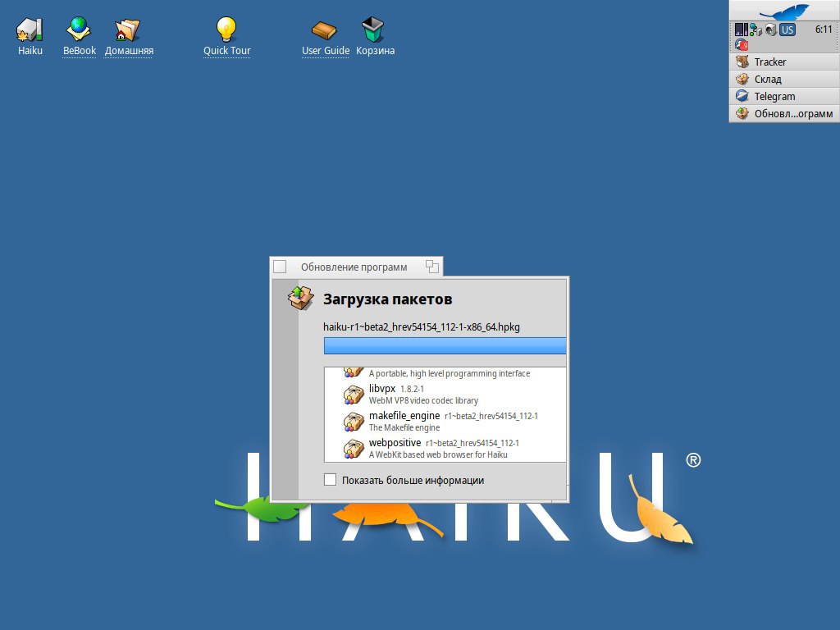Click the zoom button of Обновление программ
840x630 pixels.
pos(432,267)
